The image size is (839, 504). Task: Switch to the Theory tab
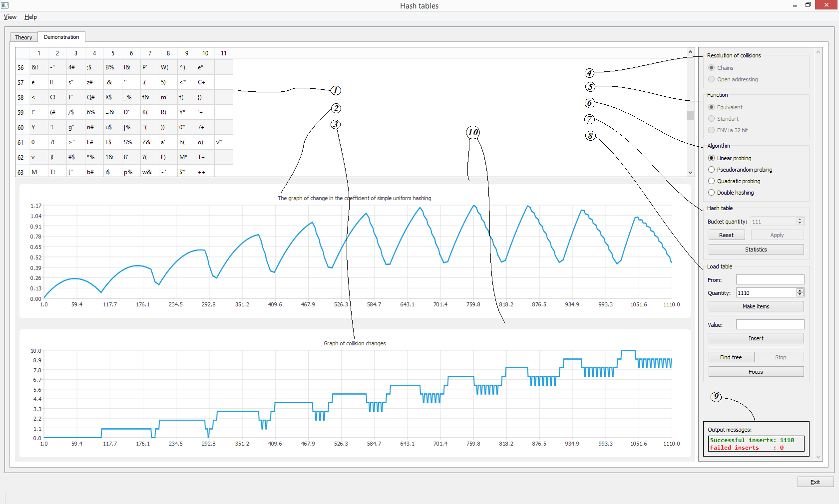click(x=23, y=37)
